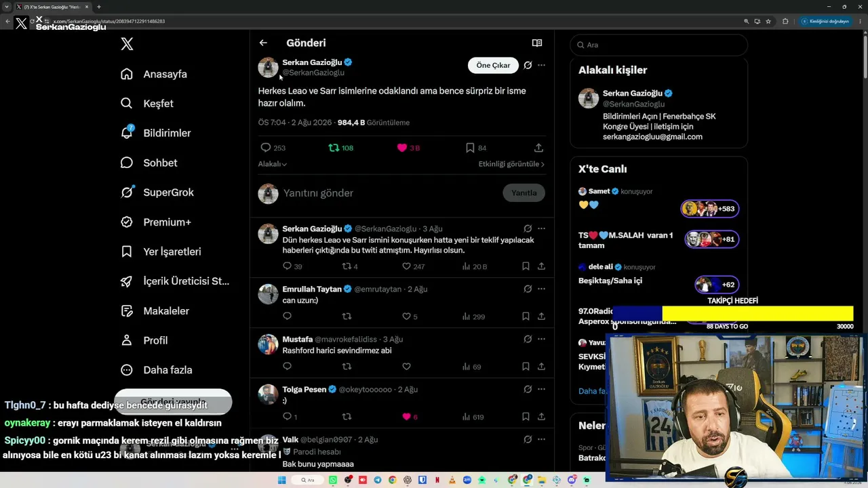Share the main post via share icon
Image resolution: width=868 pixels, height=488 pixels.
click(x=539, y=148)
